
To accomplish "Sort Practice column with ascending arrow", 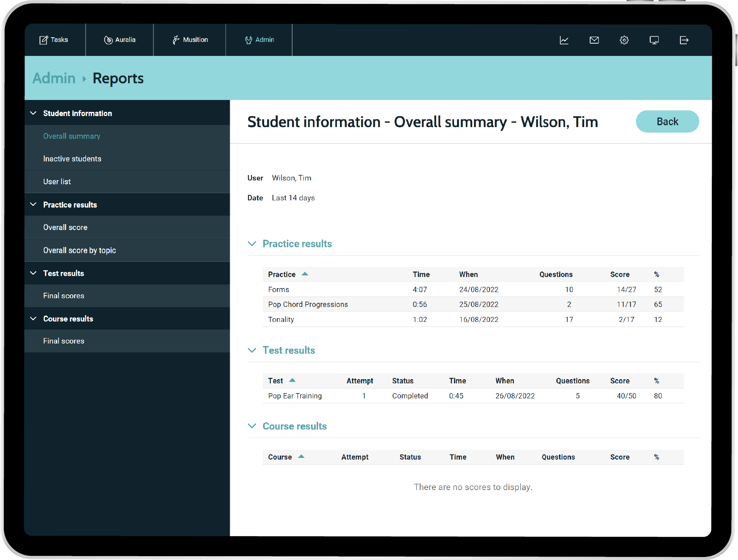I will [305, 274].
